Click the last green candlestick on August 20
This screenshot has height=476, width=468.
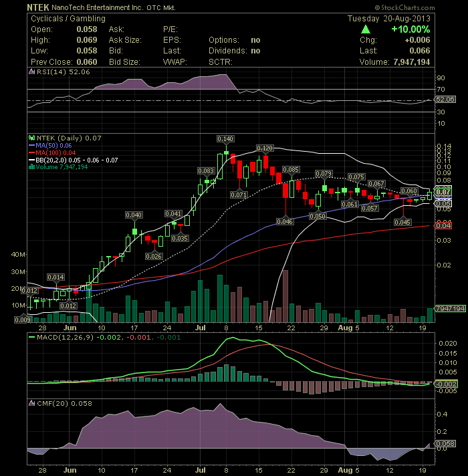pyautogui.click(x=429, y=195)
